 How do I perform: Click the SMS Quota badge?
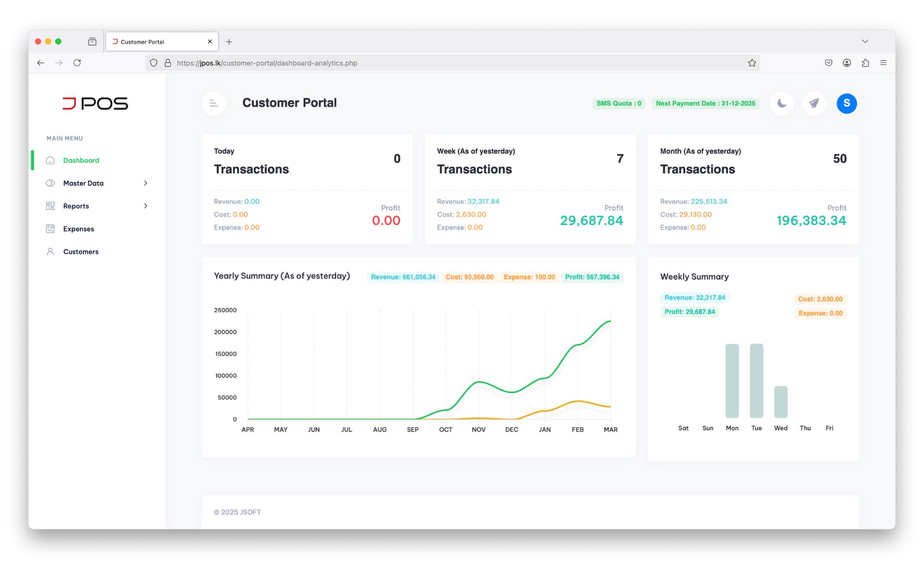(619, 104)
